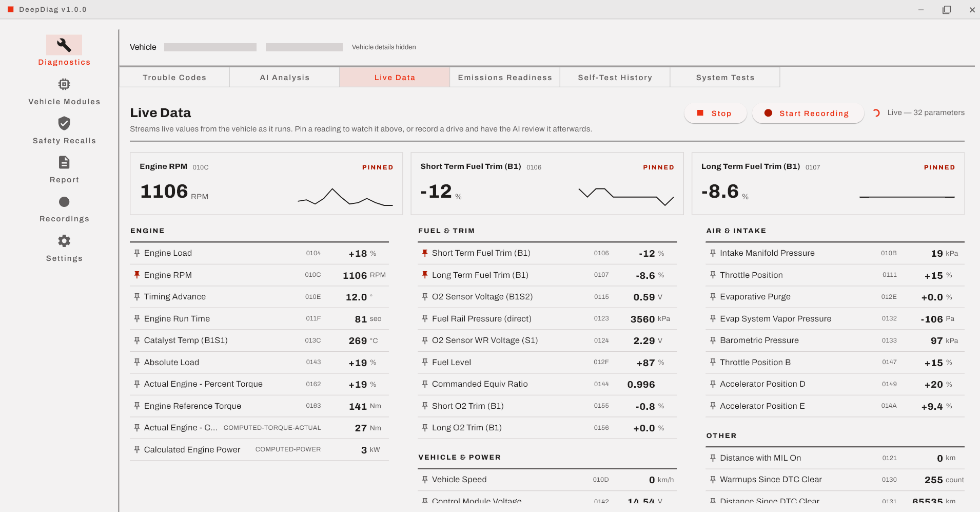
Task: Pin Commanded Equiv Ratio reading
Action: (425, 384)
